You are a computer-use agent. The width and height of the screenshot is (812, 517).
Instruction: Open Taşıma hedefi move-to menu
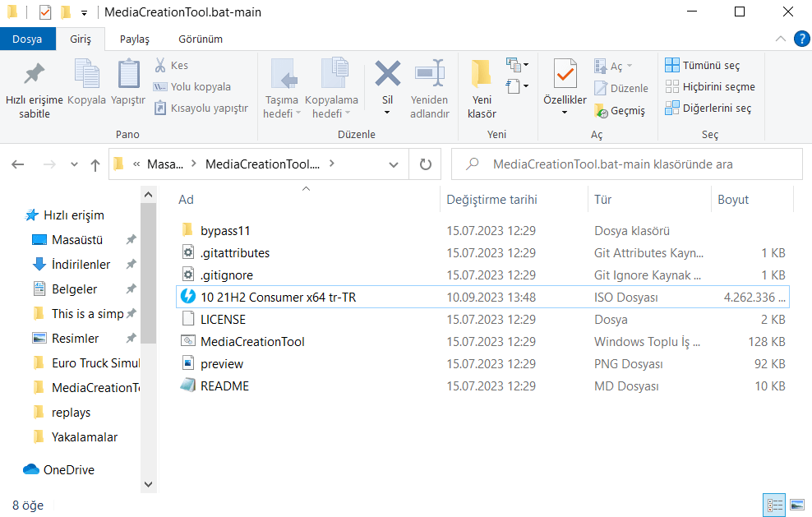point(282,89)
